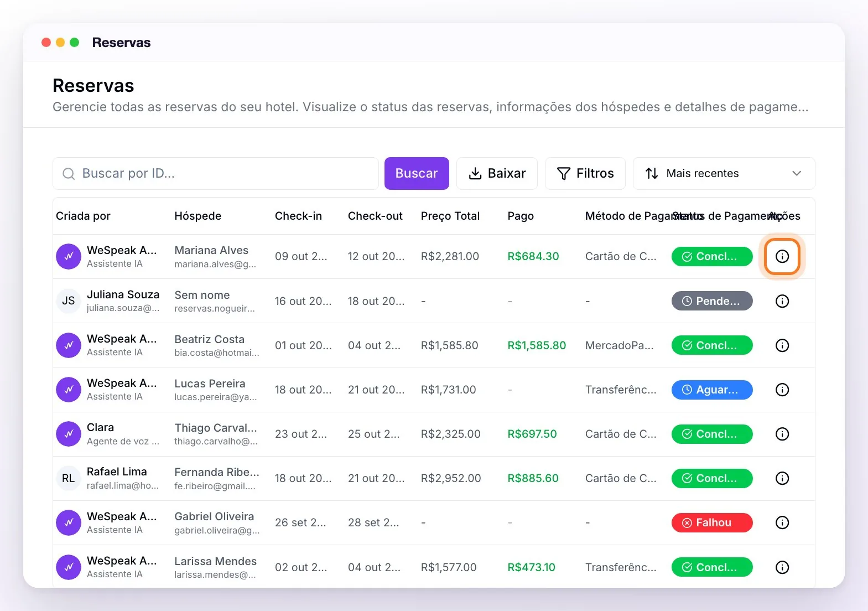Click guest name Gabriel Oliveira
868x611 pixels.
(x=214, y=516)
